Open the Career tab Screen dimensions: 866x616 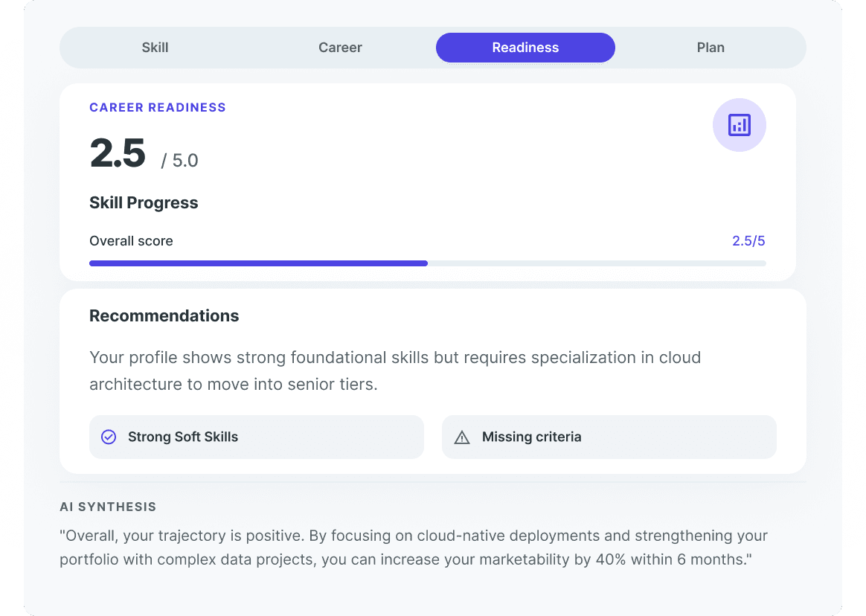click(x=340, y=48)
